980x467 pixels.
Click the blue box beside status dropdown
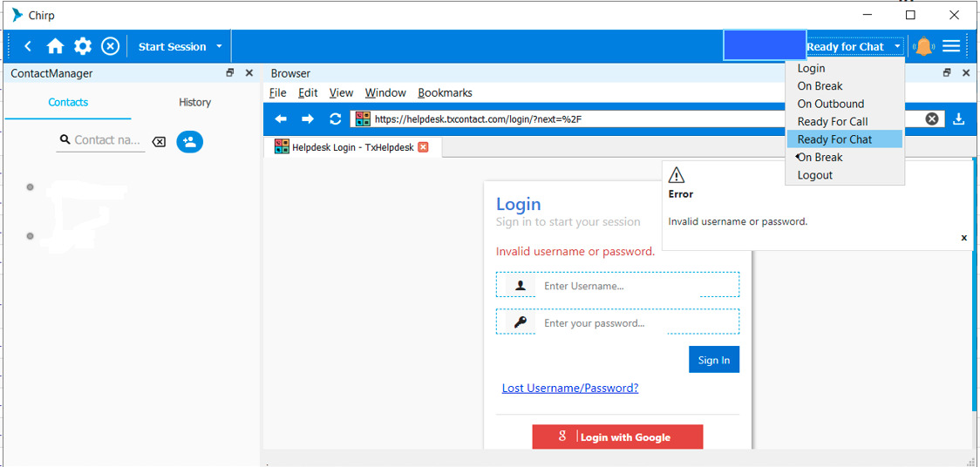765,45
